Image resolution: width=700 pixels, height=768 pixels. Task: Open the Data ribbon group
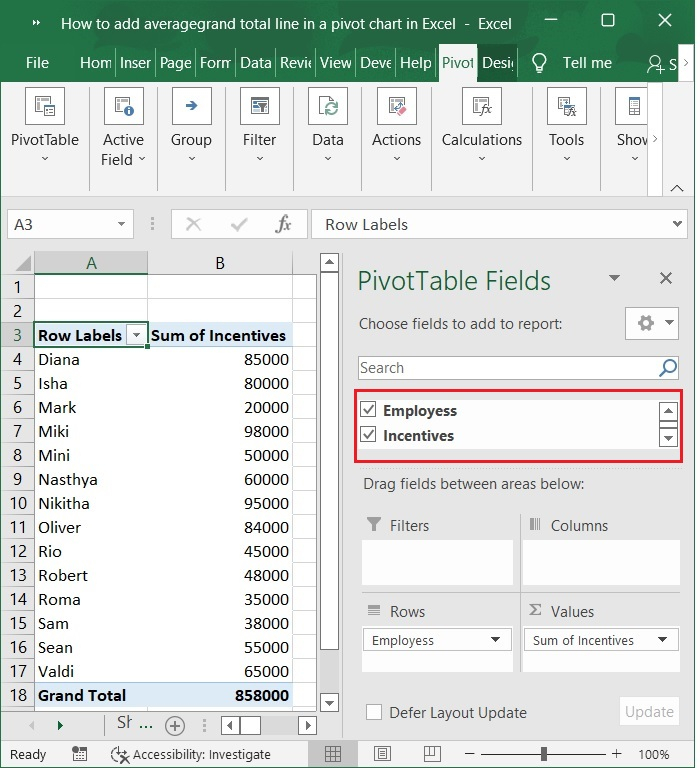coord(328,125)
